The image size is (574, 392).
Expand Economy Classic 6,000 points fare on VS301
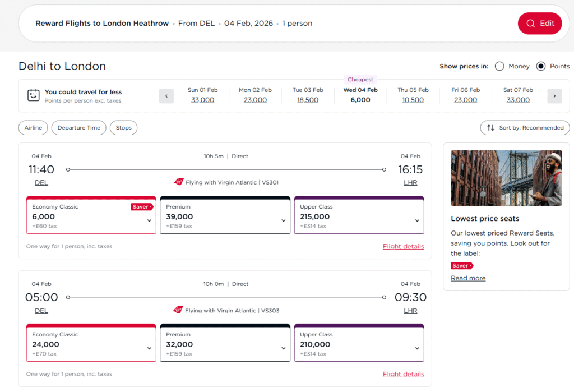click(91, 216)
